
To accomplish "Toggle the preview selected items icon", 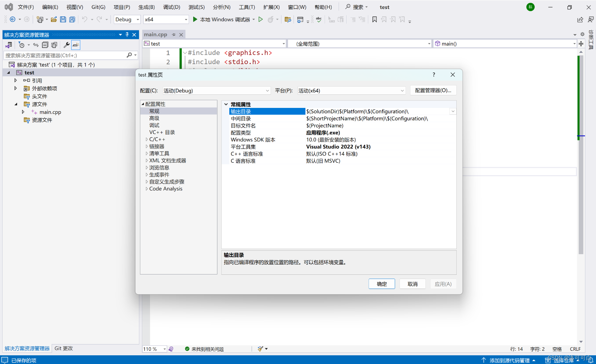I will (76, 45).
